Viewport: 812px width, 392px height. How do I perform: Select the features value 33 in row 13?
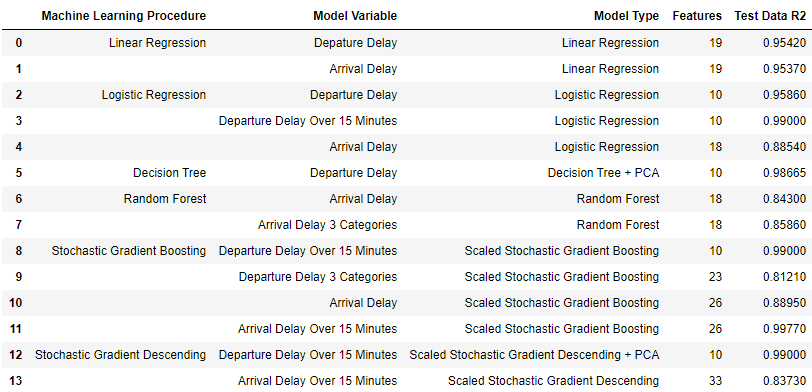click(x=715, y=381)
